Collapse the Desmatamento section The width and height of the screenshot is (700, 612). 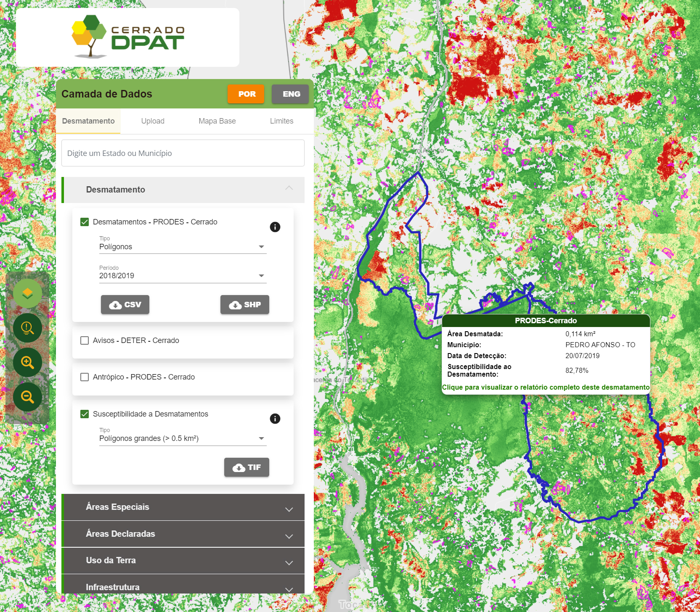[x=183, y=190]
